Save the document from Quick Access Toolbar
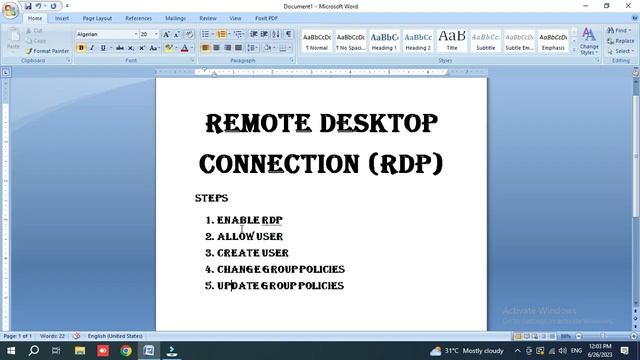Viewport: 640px width, 360px height. coord(28,6)
